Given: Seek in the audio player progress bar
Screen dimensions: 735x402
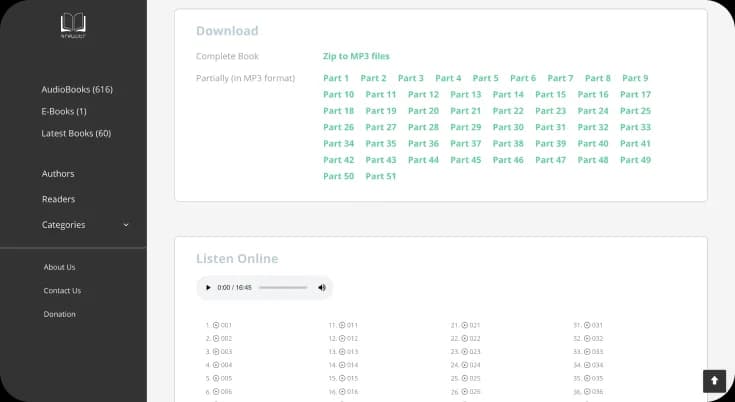Looking at the screenshot, I should coord(283,287).
